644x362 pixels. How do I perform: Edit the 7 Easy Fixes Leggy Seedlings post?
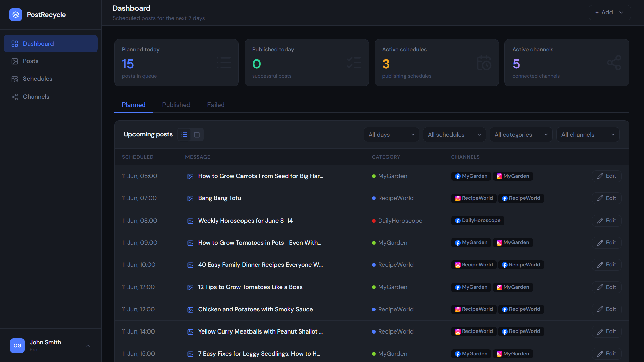coord(606,353)
